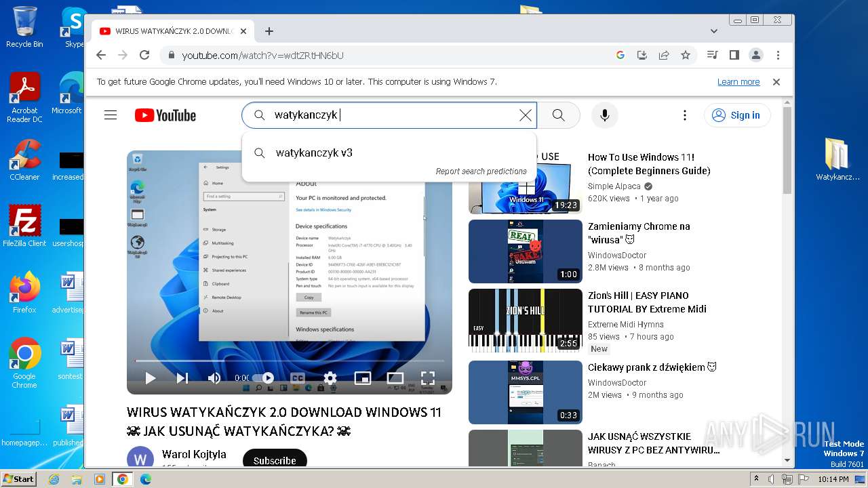Toggle Chrome side panel
Screen dimensions: 868x488
pyautogui.click(x=734, y=56)
